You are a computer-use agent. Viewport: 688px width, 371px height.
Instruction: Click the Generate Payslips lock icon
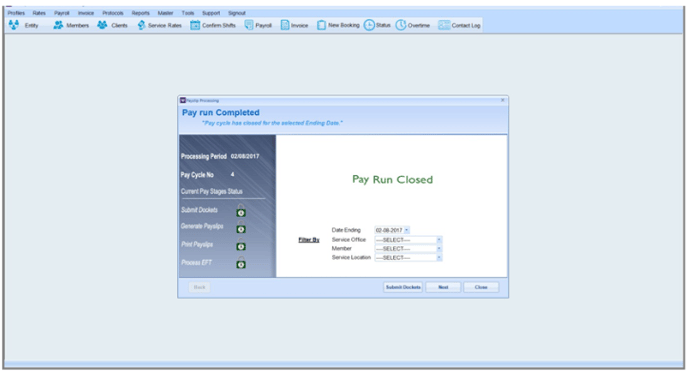tap(241, 227)
